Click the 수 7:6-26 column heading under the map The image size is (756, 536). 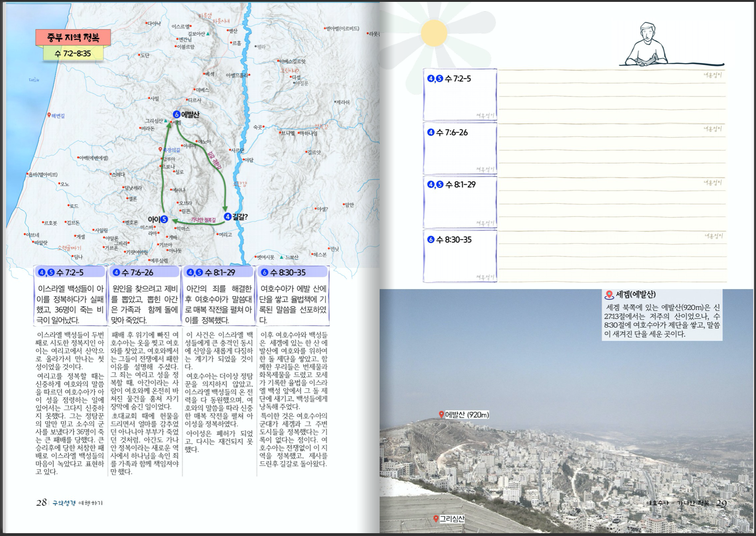[x=144, y=272]
